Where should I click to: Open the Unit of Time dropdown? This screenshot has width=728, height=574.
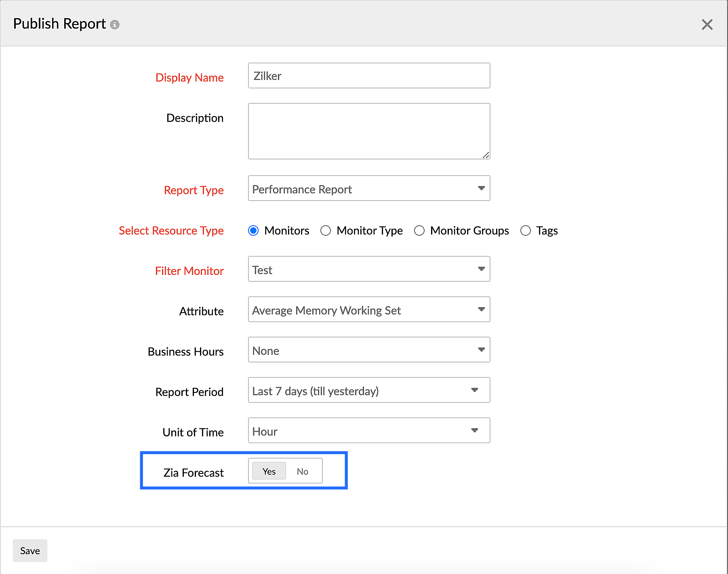368,431
